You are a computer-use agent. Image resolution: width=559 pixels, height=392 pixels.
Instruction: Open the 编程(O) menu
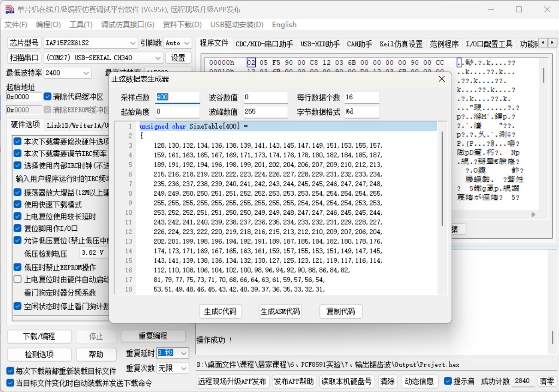(x=48, y=25)
